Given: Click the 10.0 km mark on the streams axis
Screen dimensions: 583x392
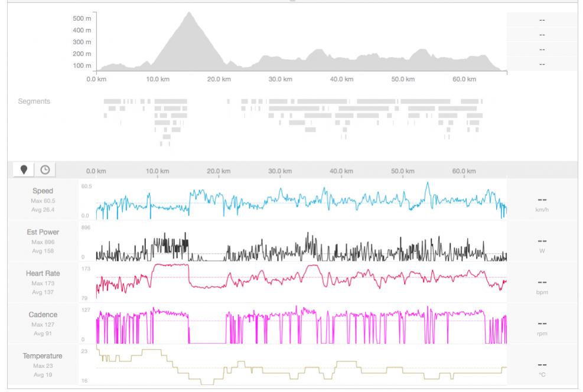Looking at the screenshot, I should click(158, 171).
